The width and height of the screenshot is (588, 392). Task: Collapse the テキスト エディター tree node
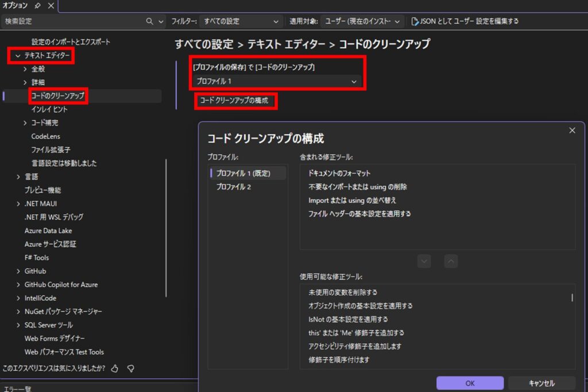[18, 56]
